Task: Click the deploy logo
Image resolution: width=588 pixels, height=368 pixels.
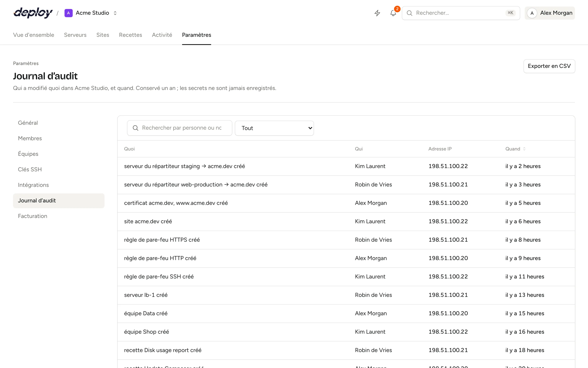Action: click(33, 13)
